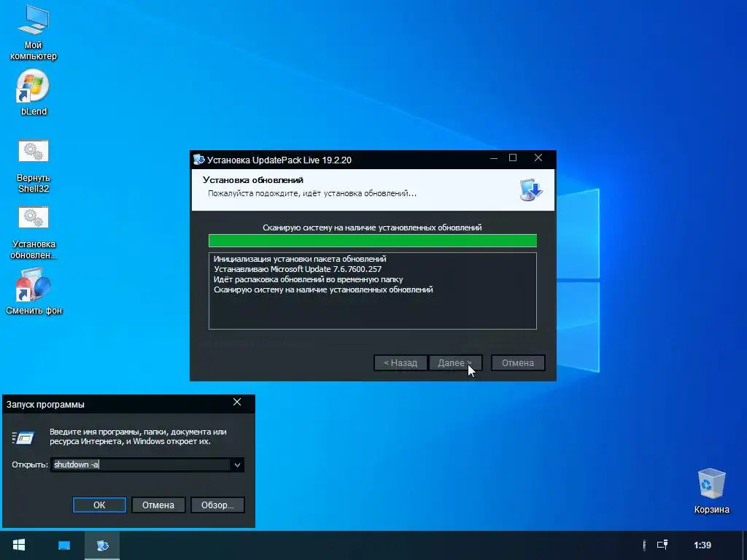Click the Run dialog program icon

pos(23,437)
